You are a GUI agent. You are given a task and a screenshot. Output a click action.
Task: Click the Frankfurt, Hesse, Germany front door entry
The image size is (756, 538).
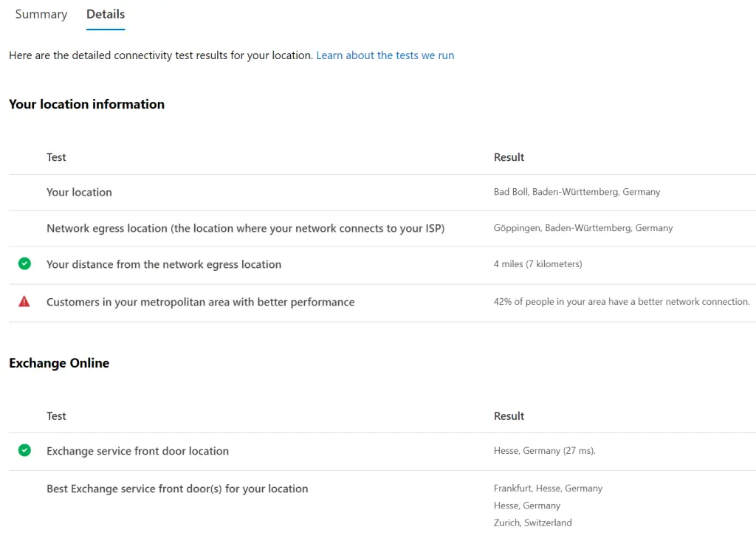pos(548,489)
